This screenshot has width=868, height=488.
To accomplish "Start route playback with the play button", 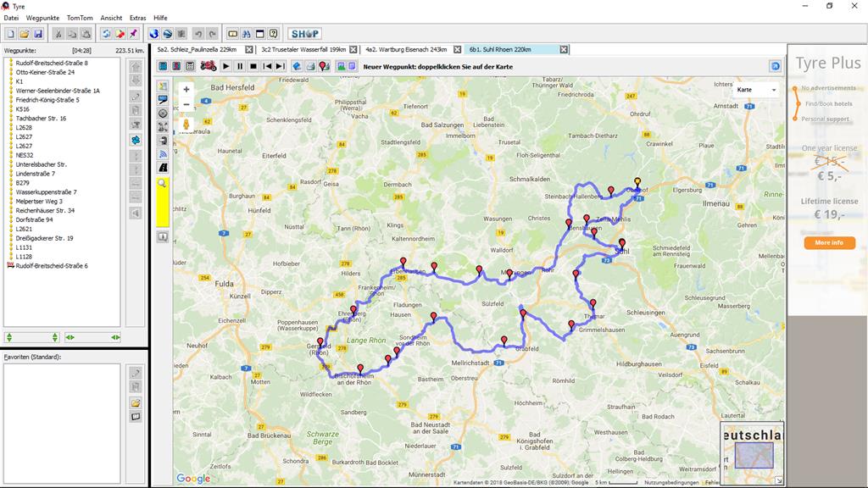I will point(225,66).
